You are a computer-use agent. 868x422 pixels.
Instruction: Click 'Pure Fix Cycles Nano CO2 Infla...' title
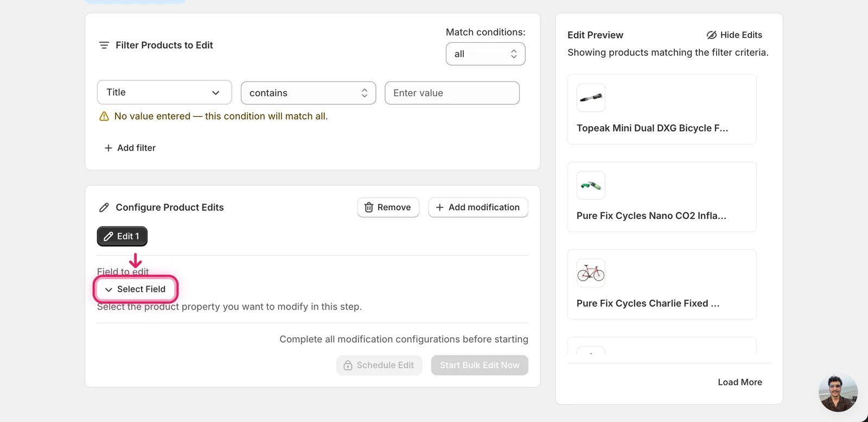coord(651,216)
